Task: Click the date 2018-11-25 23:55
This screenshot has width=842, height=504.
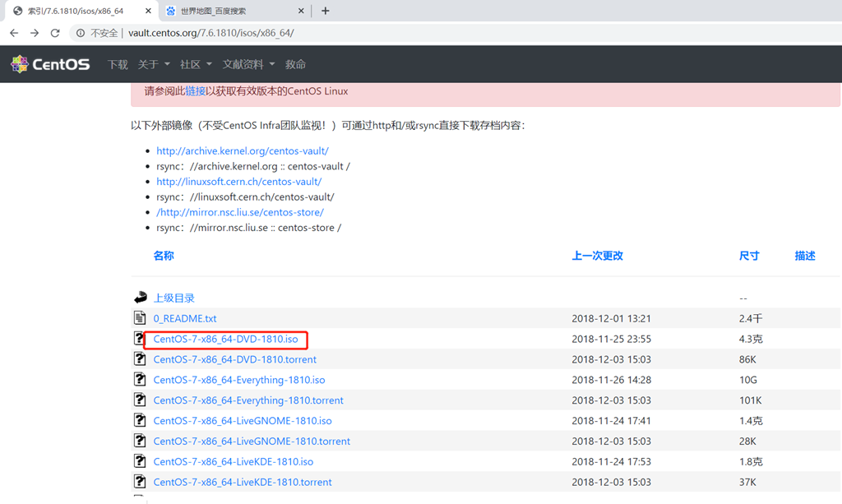Action: [611, 339]
